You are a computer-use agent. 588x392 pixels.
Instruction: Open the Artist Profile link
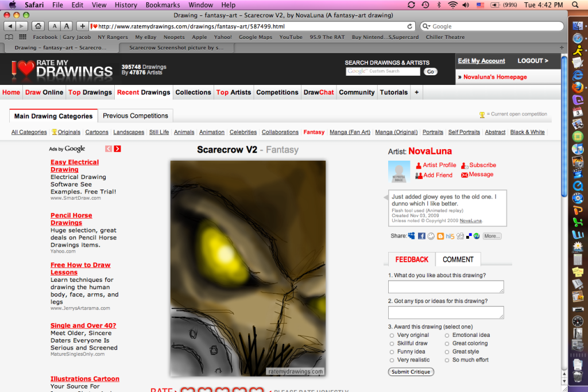[436, 165]
